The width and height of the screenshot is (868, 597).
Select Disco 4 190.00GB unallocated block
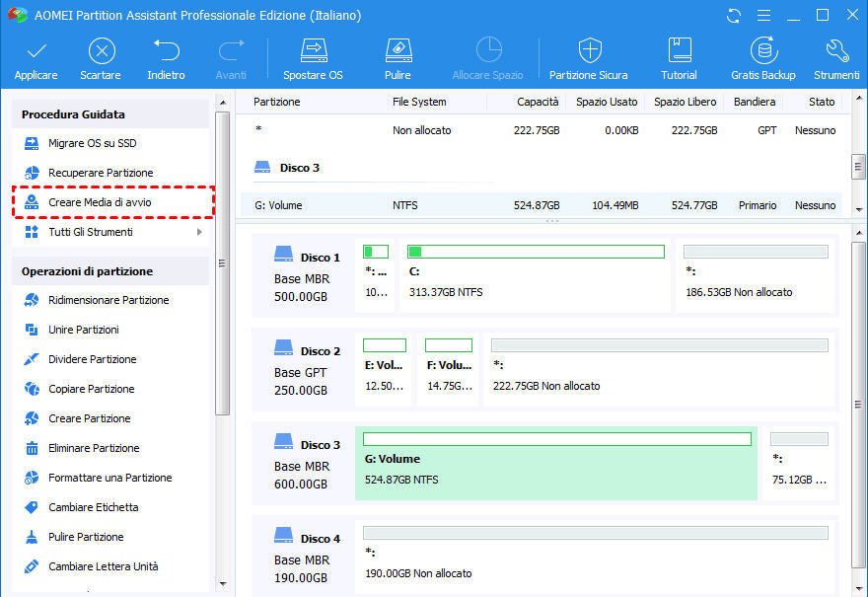pos(595,557)
